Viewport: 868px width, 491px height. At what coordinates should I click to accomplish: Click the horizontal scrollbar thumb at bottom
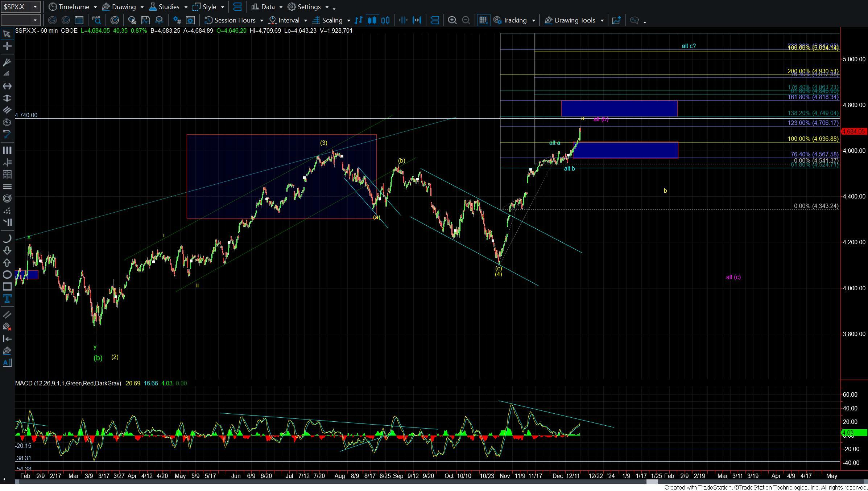point(652,482)
